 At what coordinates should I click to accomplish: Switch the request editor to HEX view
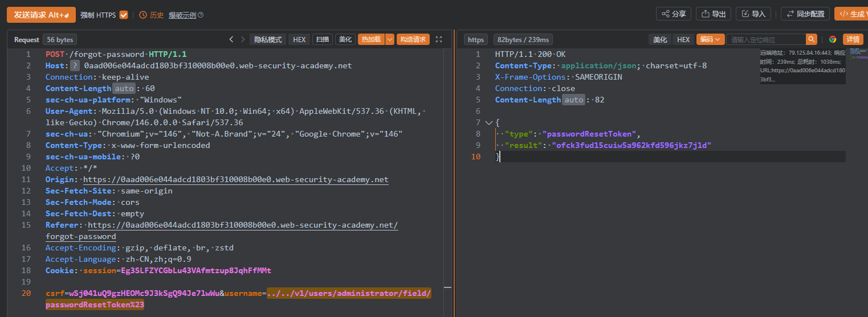[299, 39]
